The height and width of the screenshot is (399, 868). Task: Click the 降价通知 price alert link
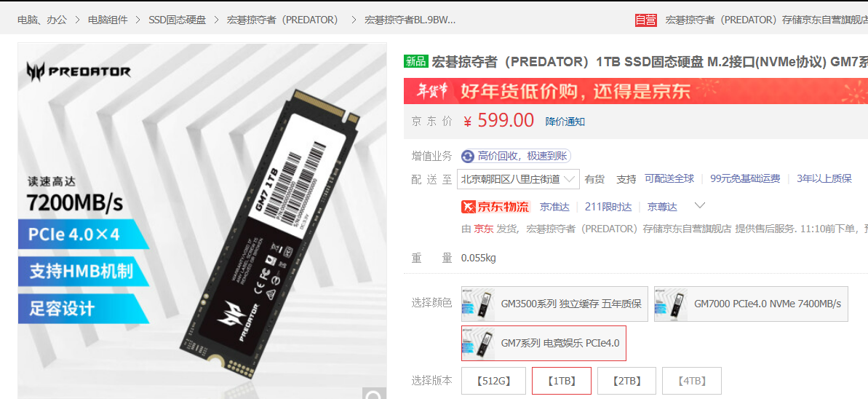(x=565, y=122)
